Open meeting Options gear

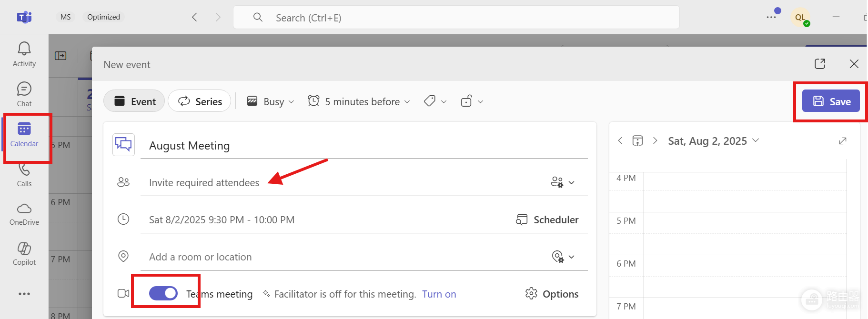[x=552, y=294]
